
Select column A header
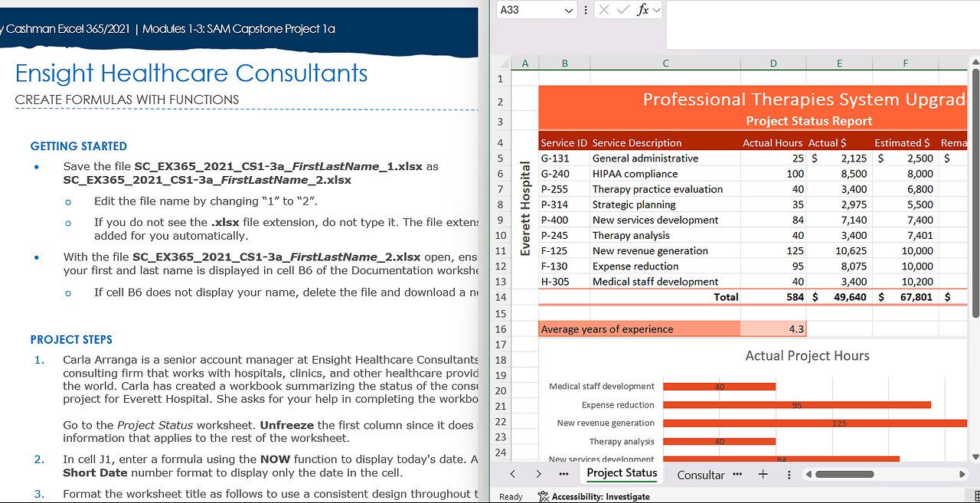coord(524,64)
